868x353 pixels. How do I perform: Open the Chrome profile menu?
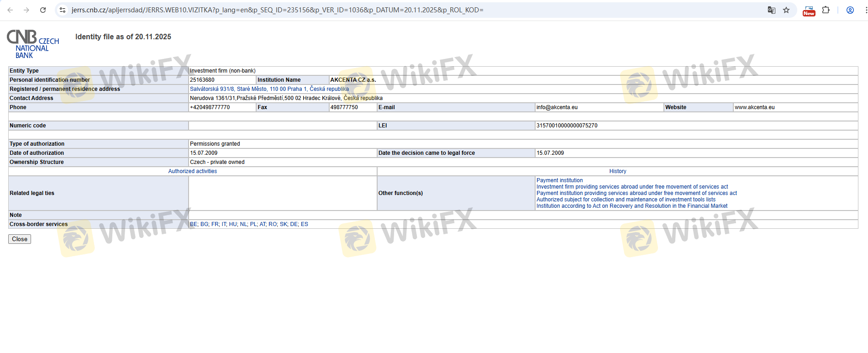[850, 10]
